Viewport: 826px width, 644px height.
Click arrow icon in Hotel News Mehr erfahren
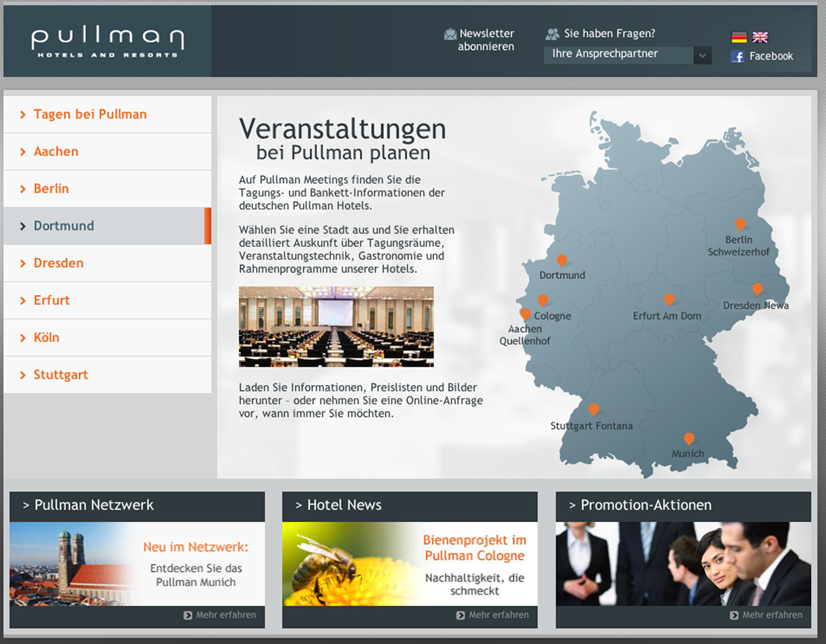(460, 615)
